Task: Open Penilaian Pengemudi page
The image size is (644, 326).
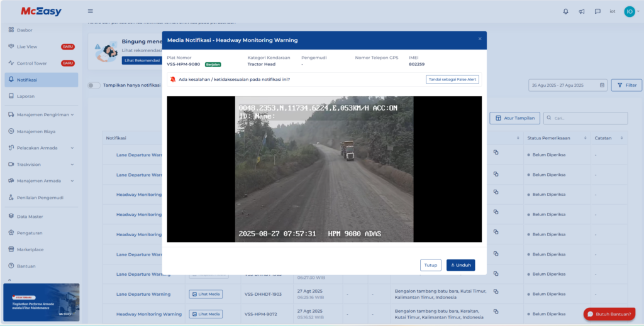Action: click(x=41, y=198)
